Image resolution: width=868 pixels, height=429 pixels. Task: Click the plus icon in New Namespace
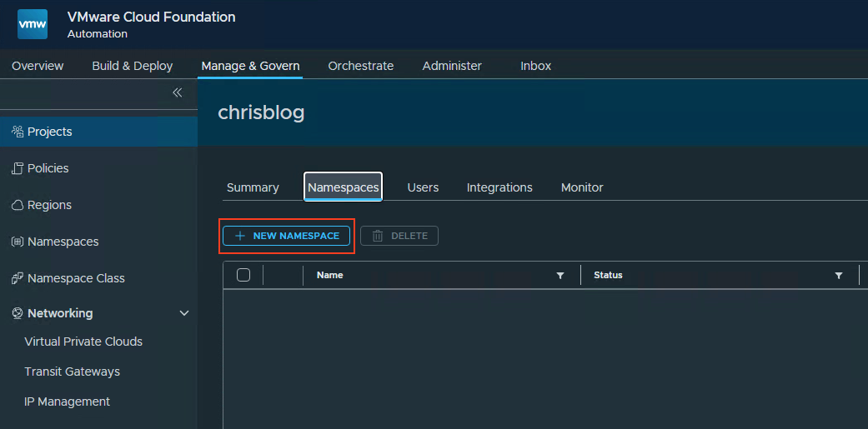pyautogui.click(x=239, y=236)
